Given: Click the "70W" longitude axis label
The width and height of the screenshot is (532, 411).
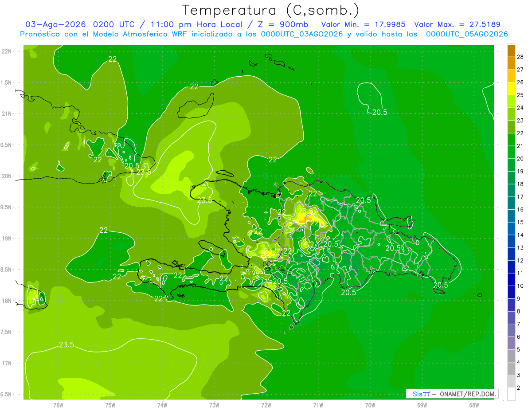Looking at the screenshot, I should click(x=370, y=404).
